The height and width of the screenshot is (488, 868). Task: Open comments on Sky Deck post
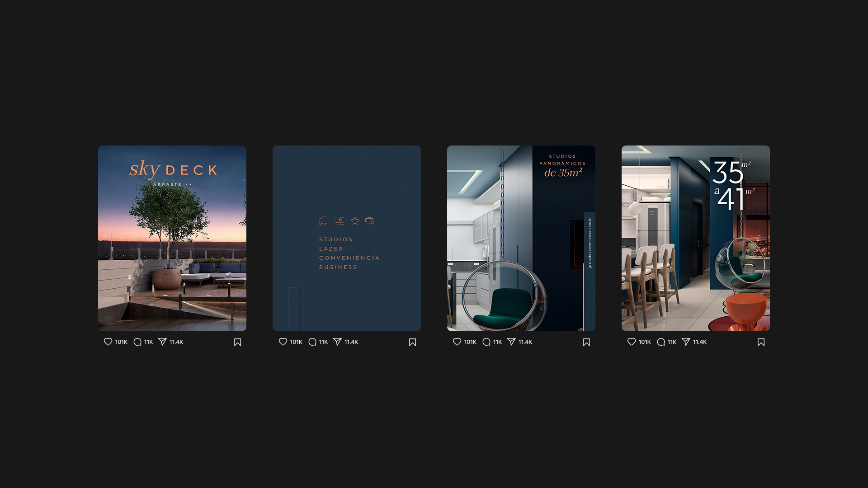pyautogui.click(x=137, y=342)
